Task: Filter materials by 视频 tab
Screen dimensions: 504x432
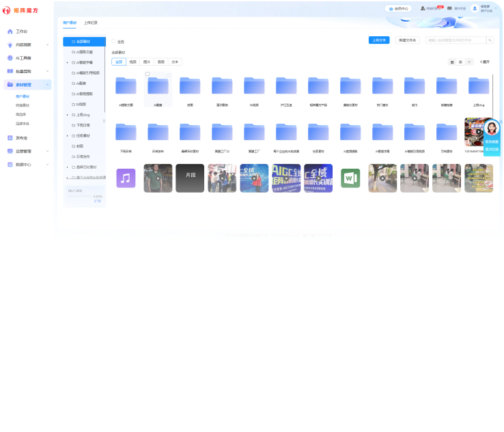Action: (x=133, y=62)
